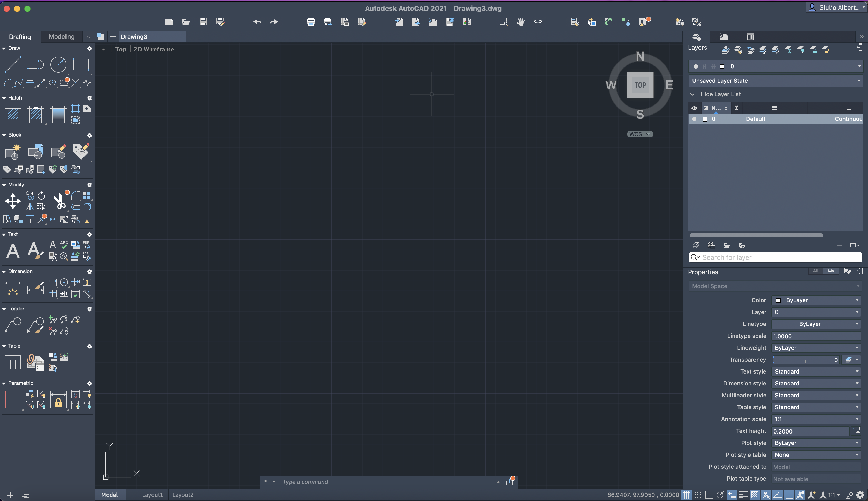Click the TOP face of ViewCube
The width and height of the screenshot is (868, 501).
(640, 85)
